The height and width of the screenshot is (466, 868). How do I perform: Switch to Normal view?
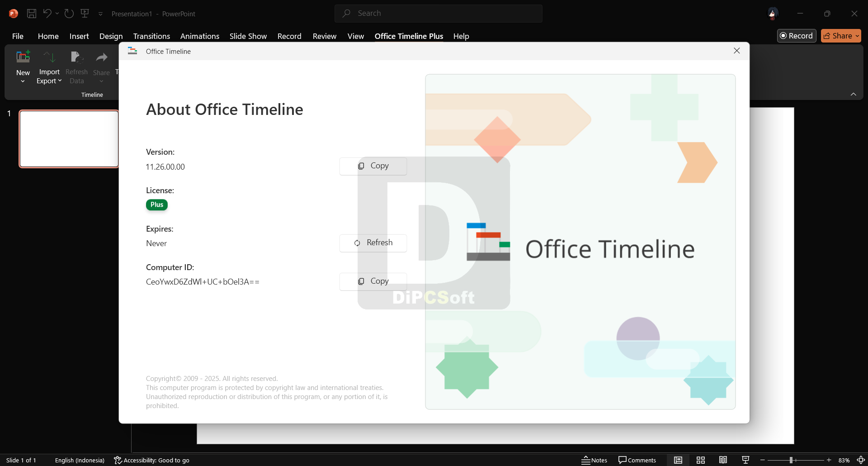coord(678,460)
